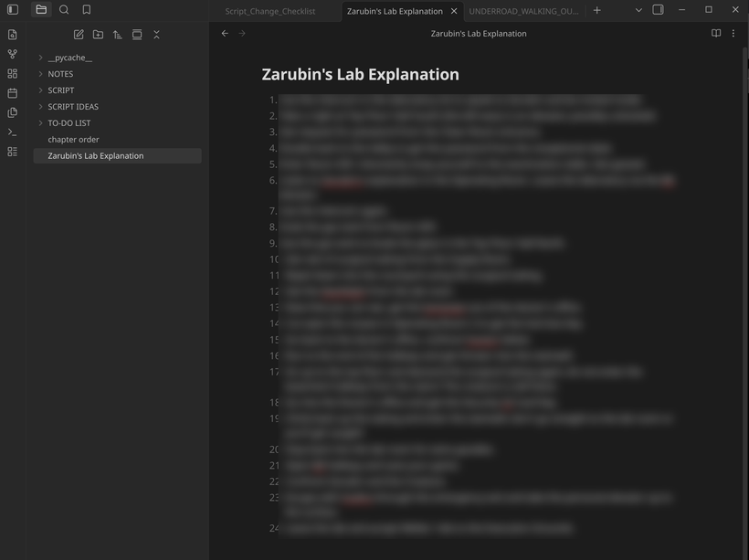749x560 pixels.
Task: Open the search pane icon
Action: 64,9
